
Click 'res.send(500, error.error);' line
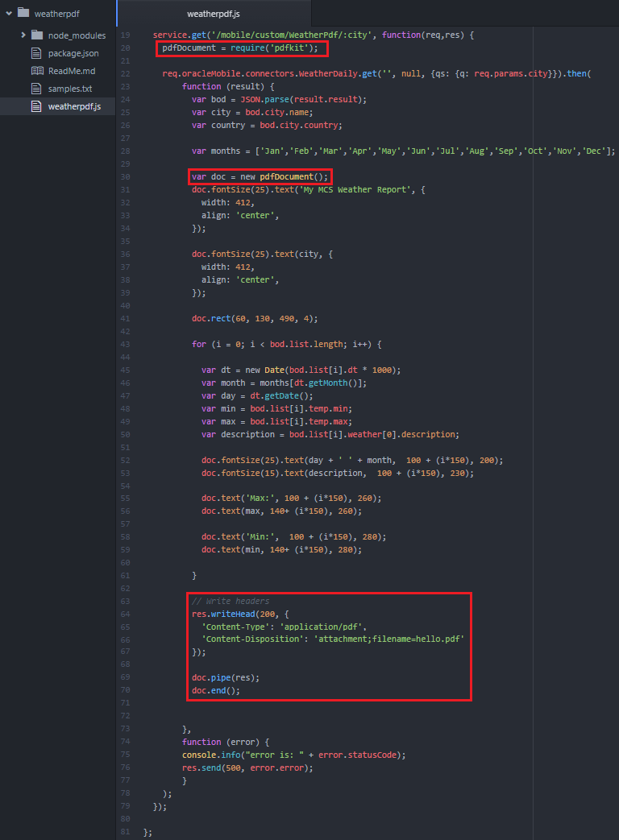(x=247, y=768)
